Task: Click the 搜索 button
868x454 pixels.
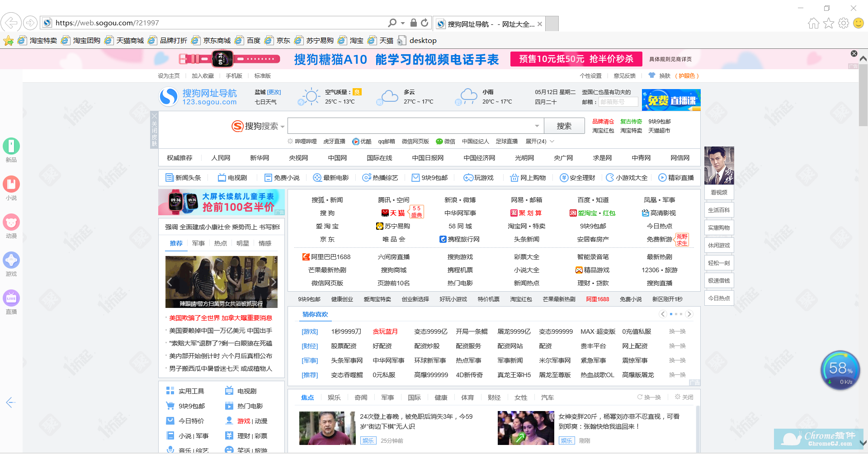Action: 564,126
